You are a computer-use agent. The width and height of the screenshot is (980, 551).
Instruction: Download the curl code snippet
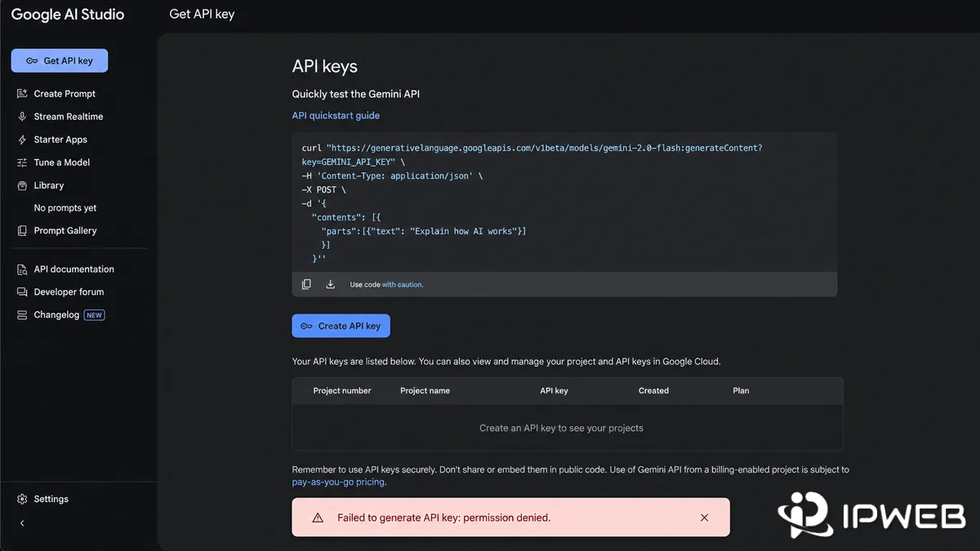[x=331, y=284]
